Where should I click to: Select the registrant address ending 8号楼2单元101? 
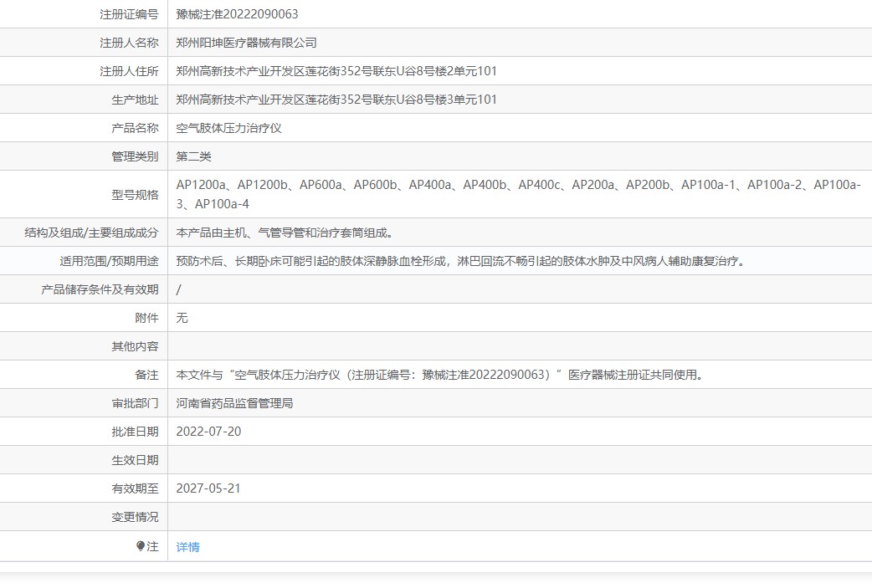(336, 71)
